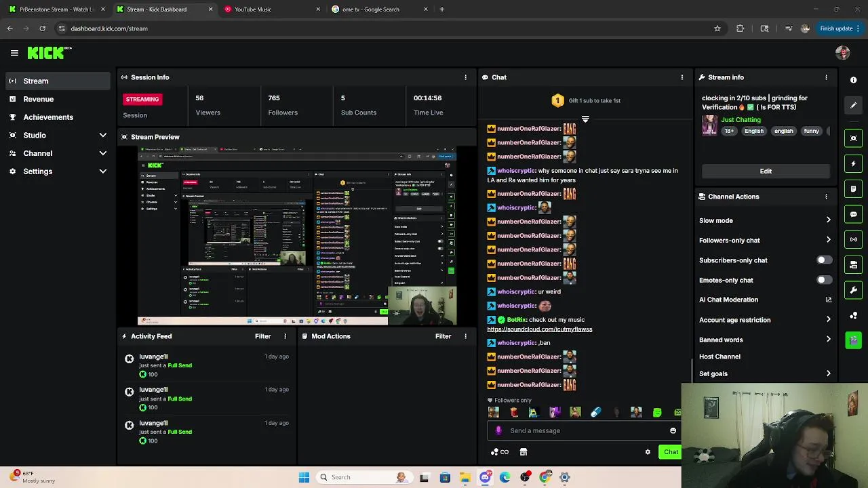Click the channel points infinity icon
Image resolution: width=868 pixels, height=488 pixels.
(500, 452)
